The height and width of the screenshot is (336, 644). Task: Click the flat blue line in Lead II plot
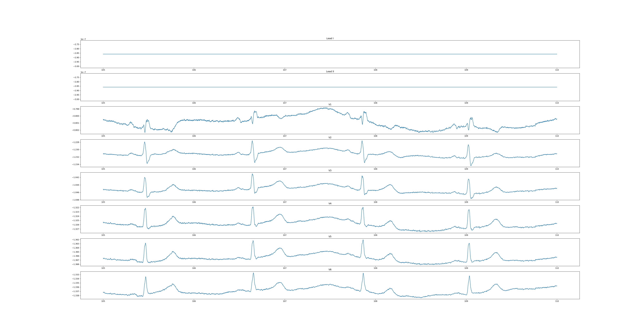(x=325, y=87)
